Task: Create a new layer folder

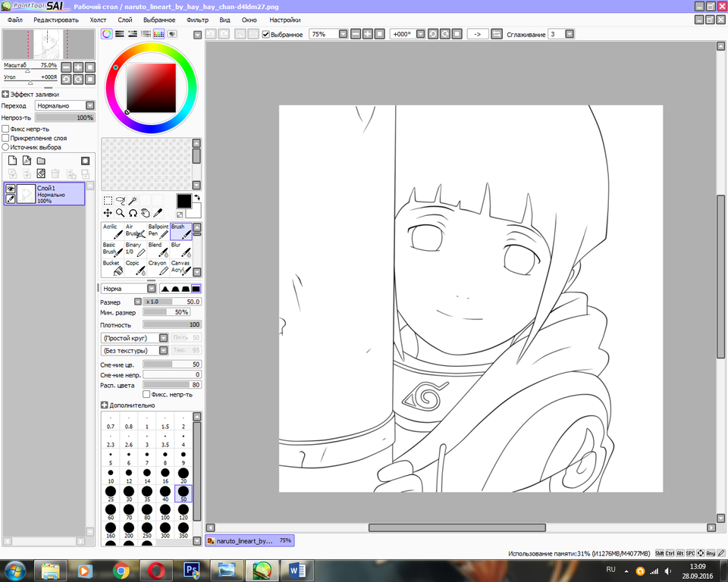Action: [x=41, y=161]
